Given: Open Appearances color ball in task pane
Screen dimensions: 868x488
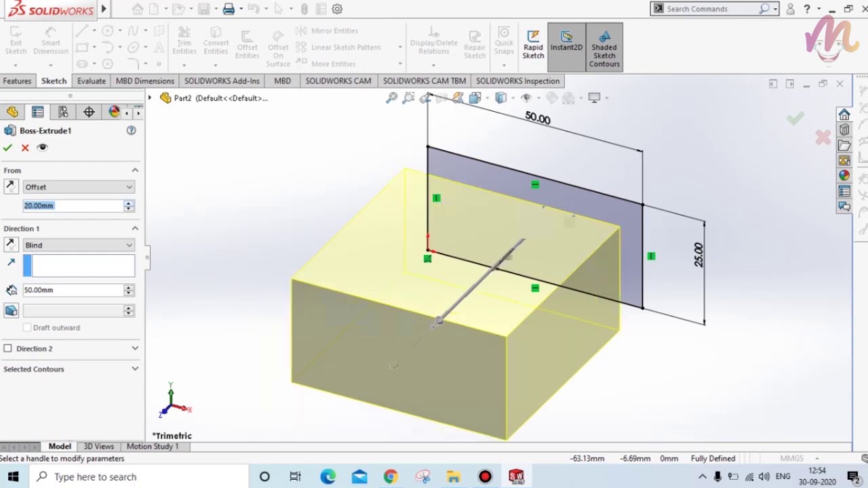Looking at the screenshot, I should [844, 176].
